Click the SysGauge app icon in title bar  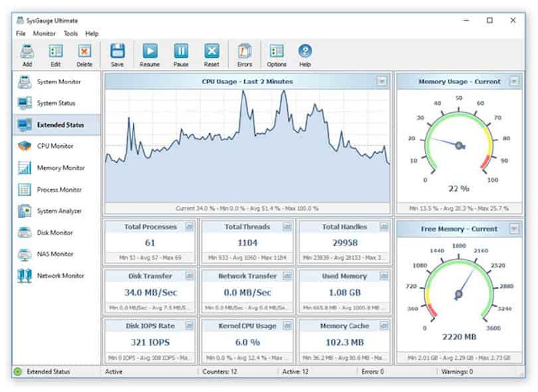(x=21, y=21)
